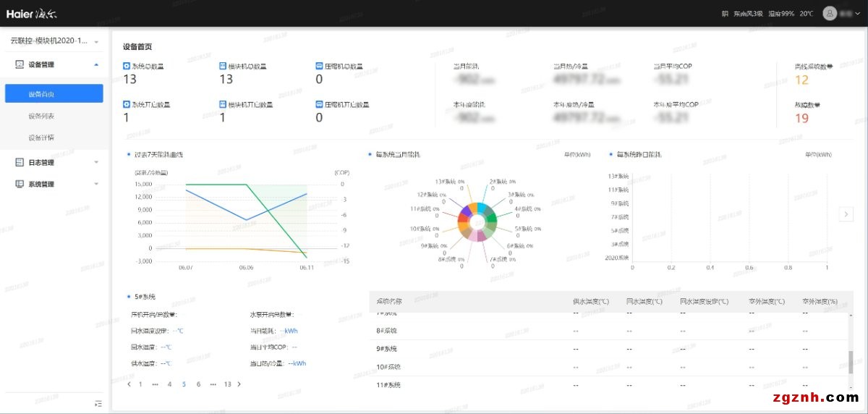Click the 系统总数量 stat icon
This screenshot has height=414, width=868.
(127, 66)
